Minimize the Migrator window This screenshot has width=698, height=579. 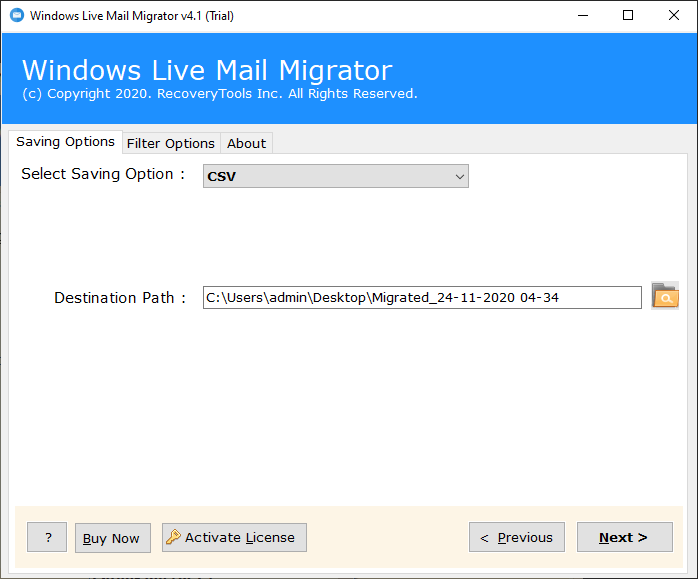[583, 16]
